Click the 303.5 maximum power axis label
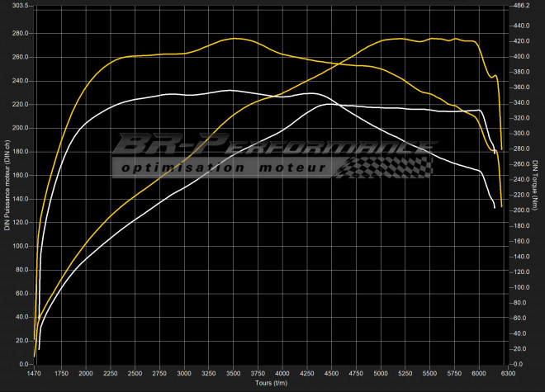The width and height of the screenshot is (545, 392). point(19,6)
